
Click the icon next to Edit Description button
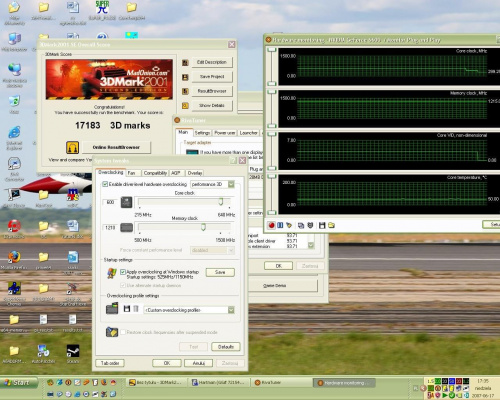(185, 62)
